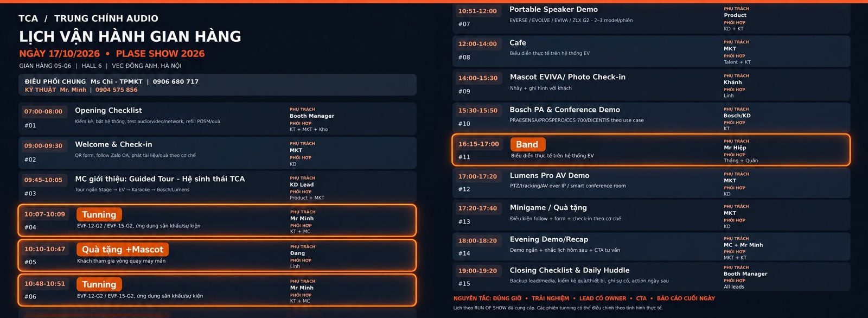This screenshot has width=868, height=318.
Task: Click 'Bosch PA & Conference Demo' title
Action: click(x=565, y=110)
